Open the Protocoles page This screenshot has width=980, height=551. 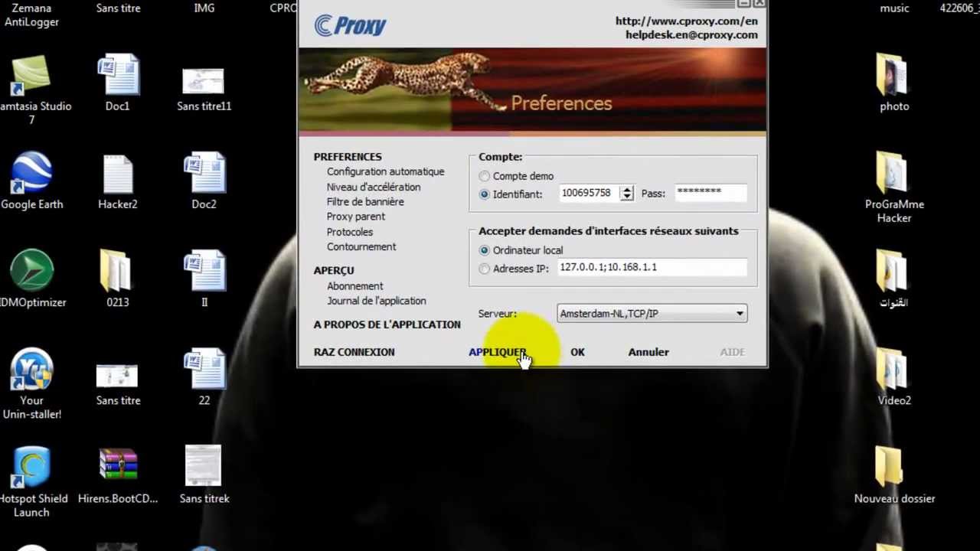(350, 232)
